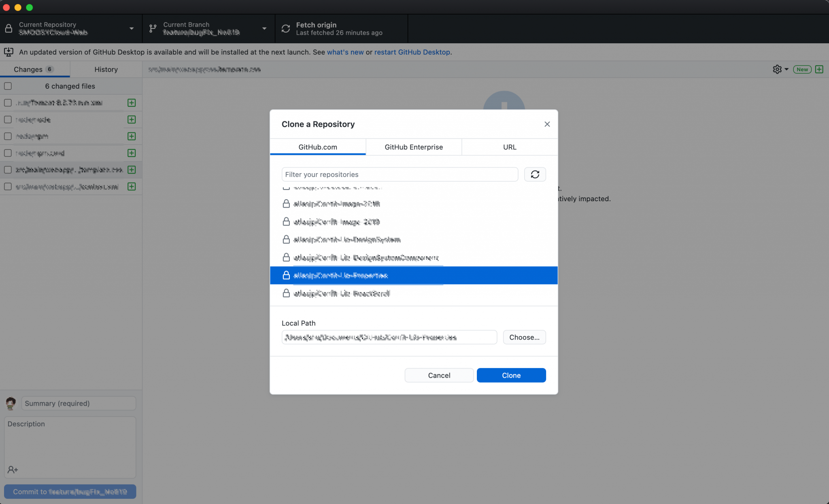Click the Fetch origin sync icon
This screenshot has height=504, width=829.
[x=285, y=28]
